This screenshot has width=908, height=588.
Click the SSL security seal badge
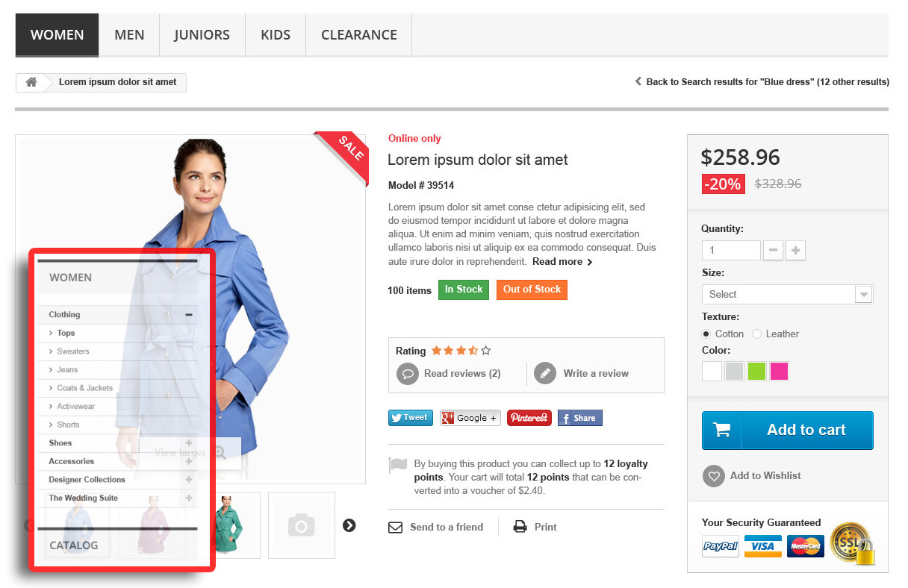[853, 543]
